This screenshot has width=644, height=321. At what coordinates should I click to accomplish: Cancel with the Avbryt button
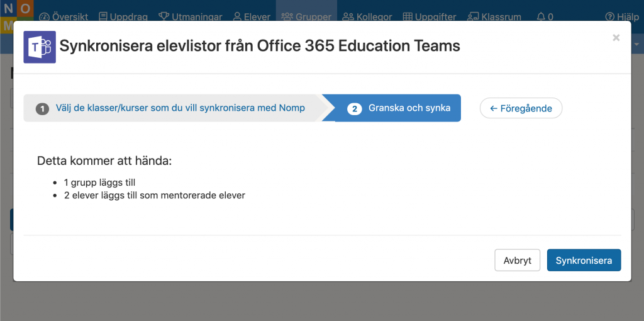[x=517, y=260]
